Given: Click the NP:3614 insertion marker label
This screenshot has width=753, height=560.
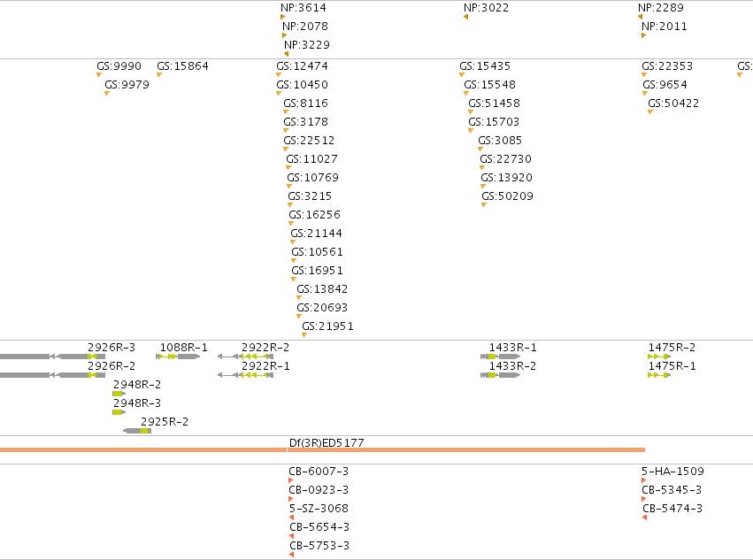Looking at the screenshot, I should click(304, 8).
